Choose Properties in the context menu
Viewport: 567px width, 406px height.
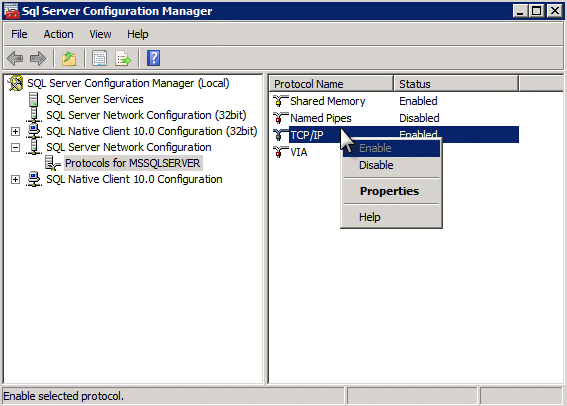click(x=391, y=191)
